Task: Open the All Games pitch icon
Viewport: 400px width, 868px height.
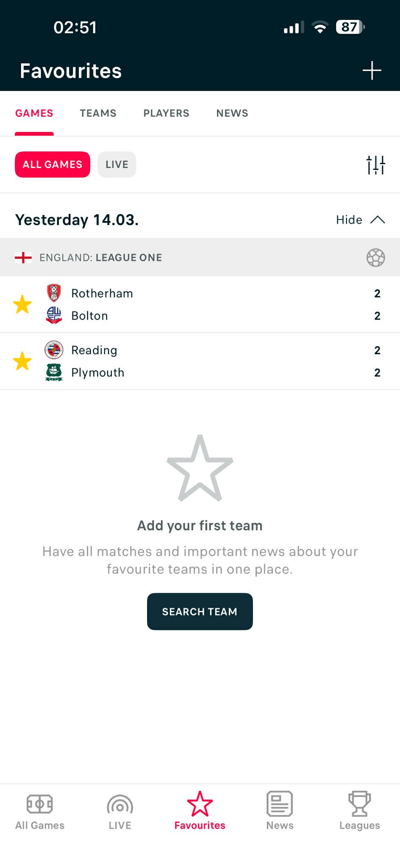Action: pos(40,804)
